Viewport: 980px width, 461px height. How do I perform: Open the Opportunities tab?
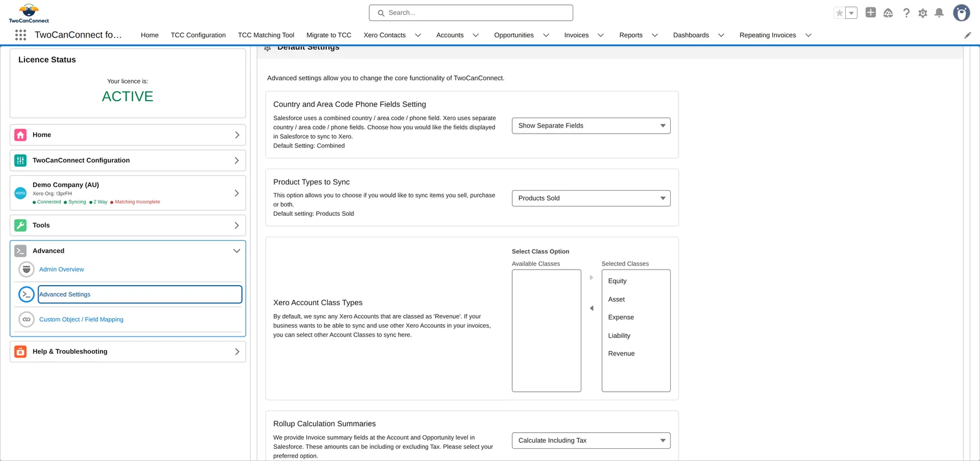514,36
